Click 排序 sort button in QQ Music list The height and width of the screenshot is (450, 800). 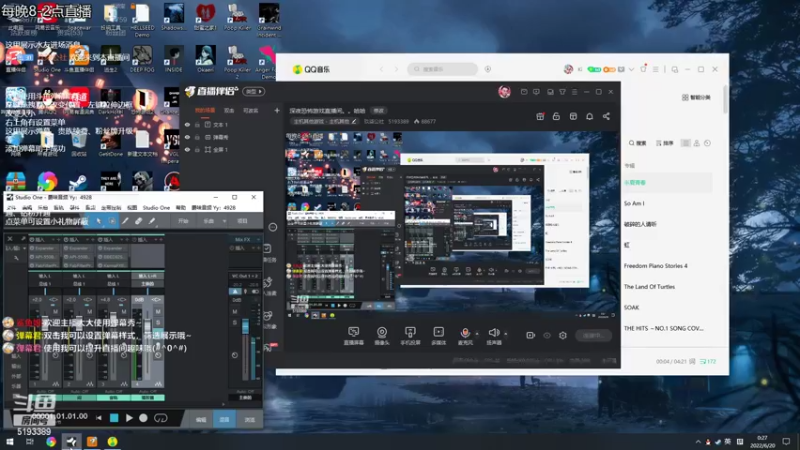pos(664,143)
